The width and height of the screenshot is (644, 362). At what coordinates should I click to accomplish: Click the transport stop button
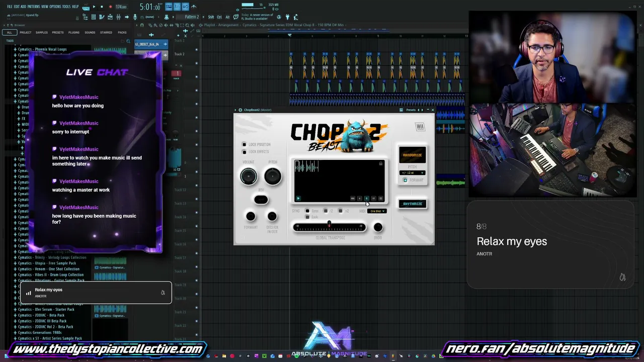point(102,7)
